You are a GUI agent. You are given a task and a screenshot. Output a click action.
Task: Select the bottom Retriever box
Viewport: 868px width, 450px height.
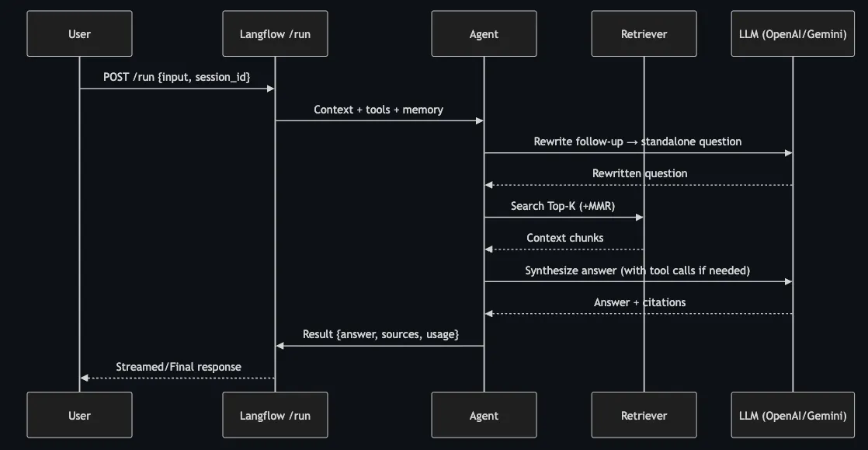point(644,415)
